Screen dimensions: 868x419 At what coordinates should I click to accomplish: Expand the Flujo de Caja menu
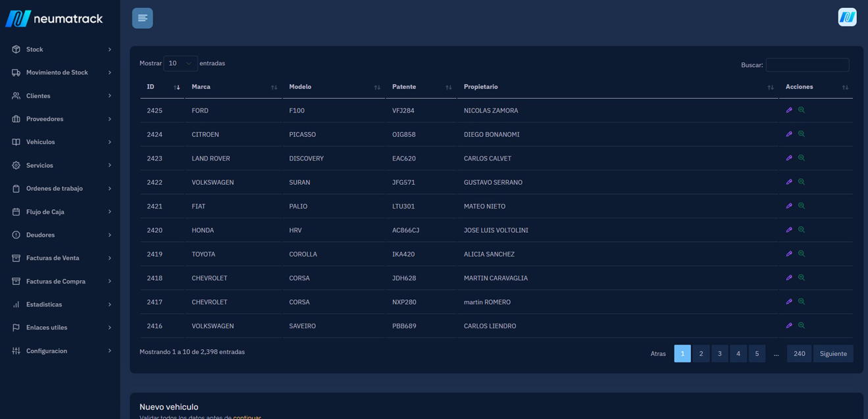61,212
